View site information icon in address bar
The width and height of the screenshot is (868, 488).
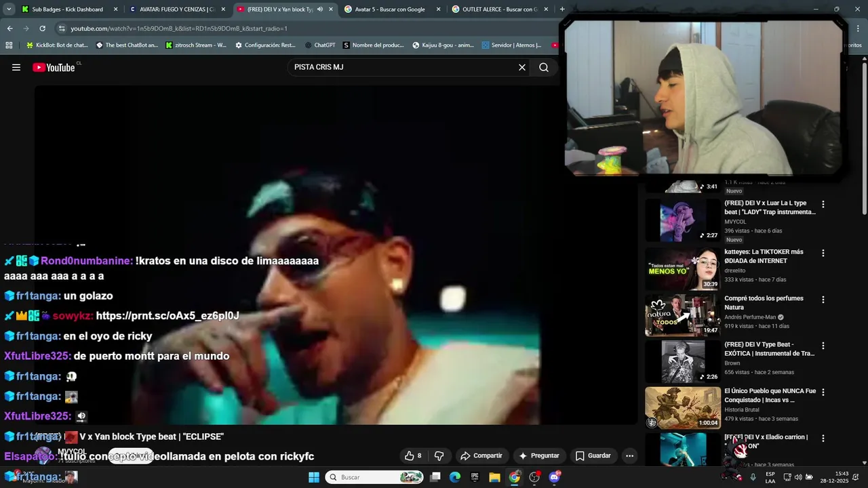coord(62,28)
